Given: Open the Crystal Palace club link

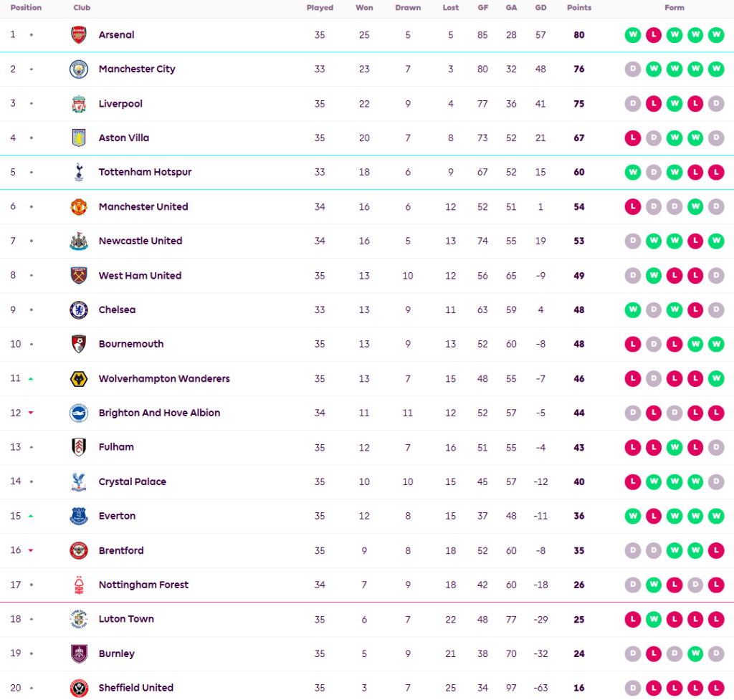Looking at the screenshot, I should pos(133,482).
